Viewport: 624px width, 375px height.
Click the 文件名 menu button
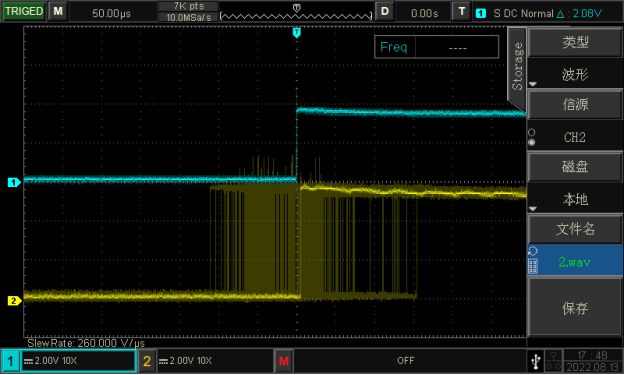[575, 229]
